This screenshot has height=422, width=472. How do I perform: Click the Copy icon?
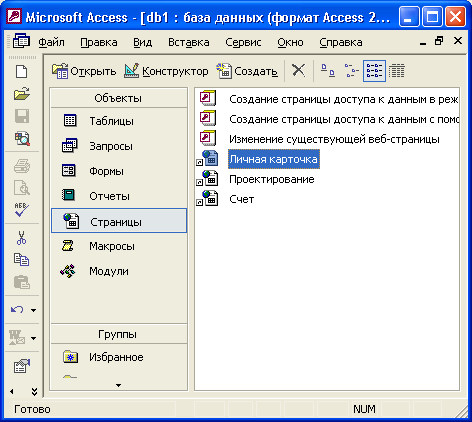click(x=22, y=260)
